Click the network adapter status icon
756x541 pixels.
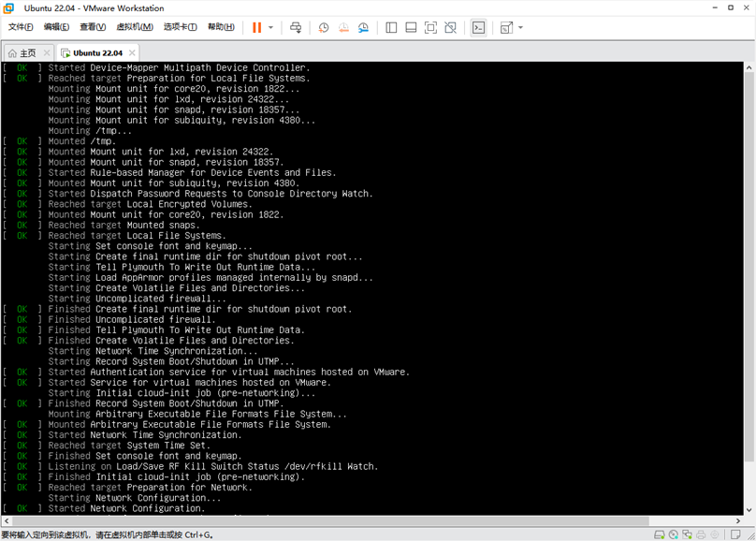coord(687,534)
